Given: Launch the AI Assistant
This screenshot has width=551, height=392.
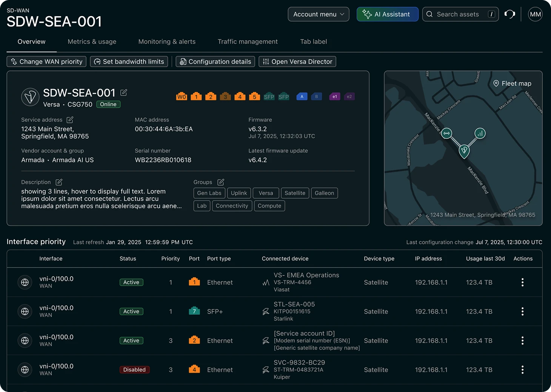Looking at the screenshot, I should point(388,14).
